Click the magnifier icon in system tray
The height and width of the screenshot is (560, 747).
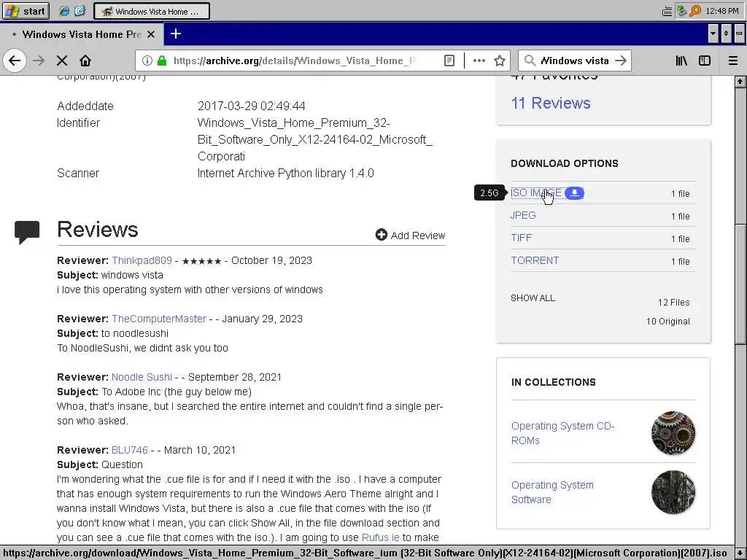695,10
